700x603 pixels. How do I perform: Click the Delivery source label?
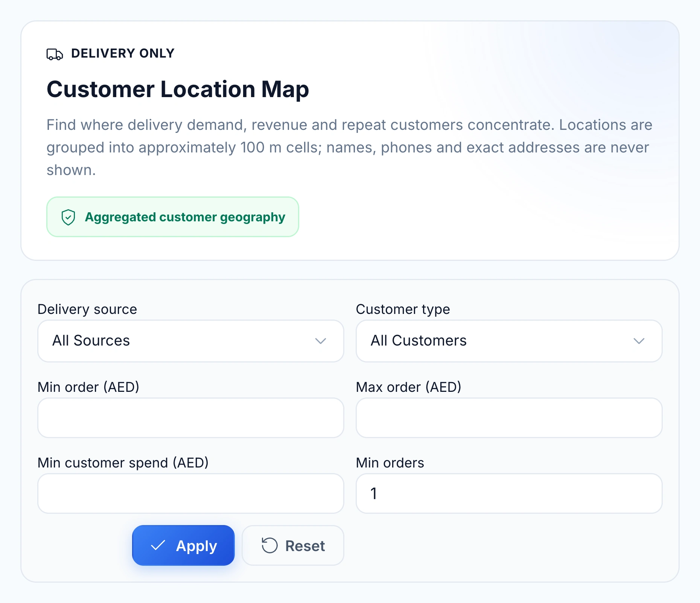87,309
